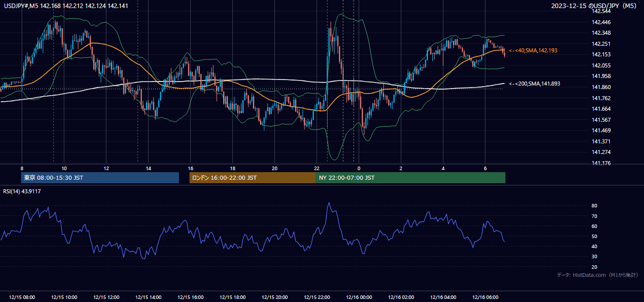Click the 2023-12-15 USD/JPY (M5) title

click(595, 6)
